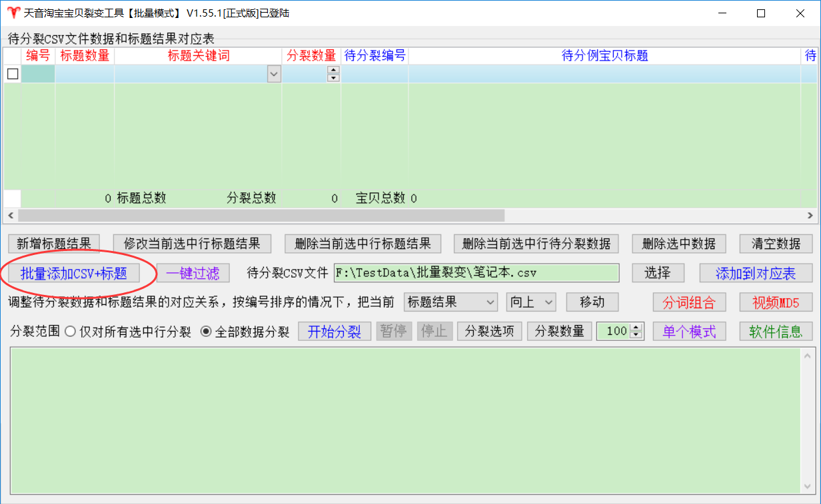Click the app logo icon in the title bar
The height and width of the screenshot is (504, 821).
pyautogui.click(x=13, y=13)
